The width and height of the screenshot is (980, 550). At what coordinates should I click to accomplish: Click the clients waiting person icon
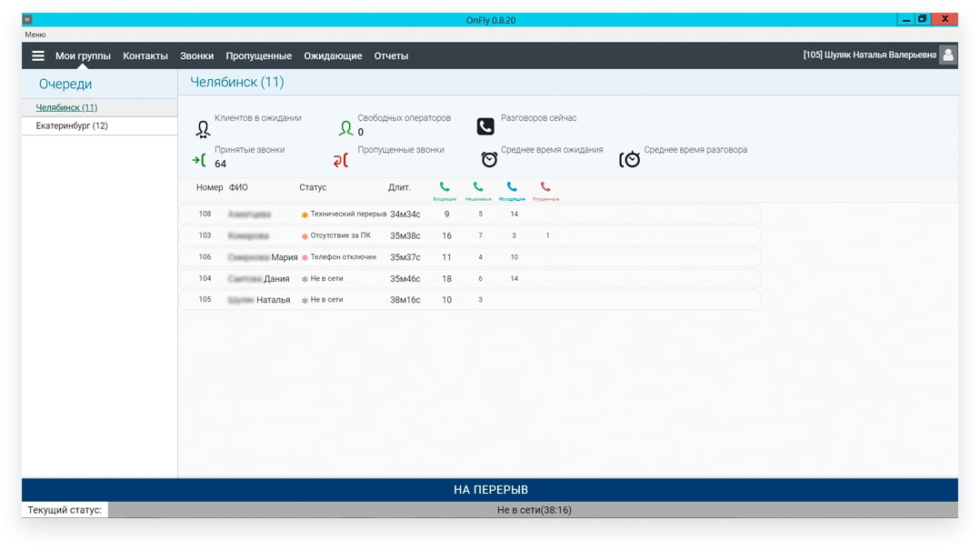(203, 129)
